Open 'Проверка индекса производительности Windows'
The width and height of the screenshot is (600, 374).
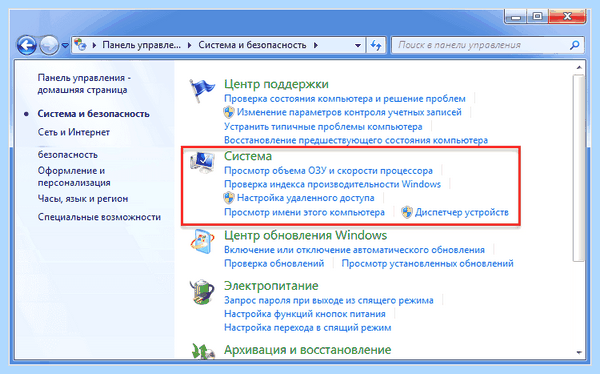tap(332, 184)
